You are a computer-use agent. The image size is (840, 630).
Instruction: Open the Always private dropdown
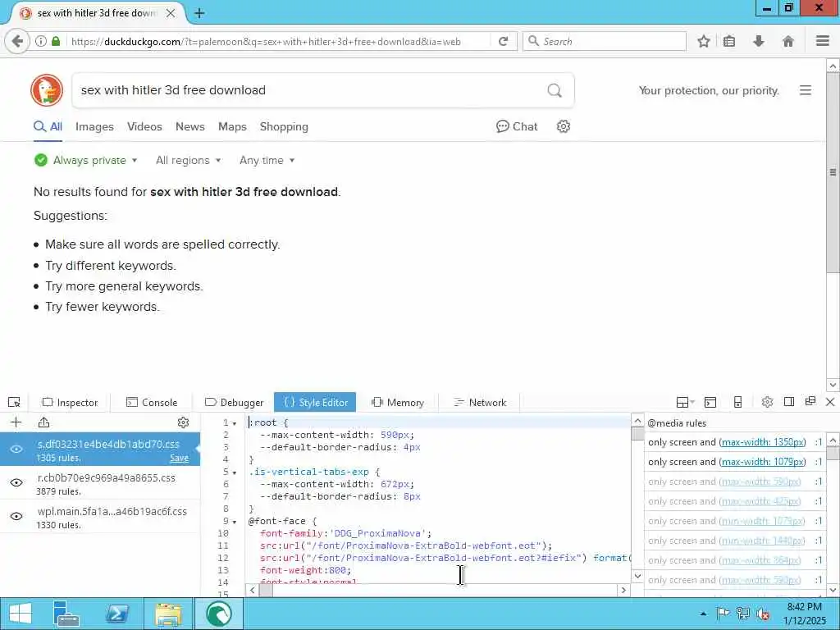point(85,160)
